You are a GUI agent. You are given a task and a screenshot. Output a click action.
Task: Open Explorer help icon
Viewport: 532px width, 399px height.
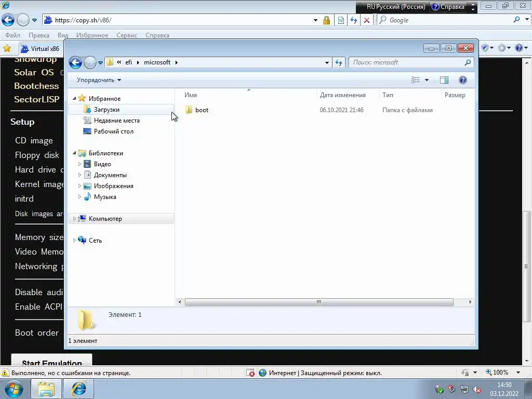pos(463,80)
